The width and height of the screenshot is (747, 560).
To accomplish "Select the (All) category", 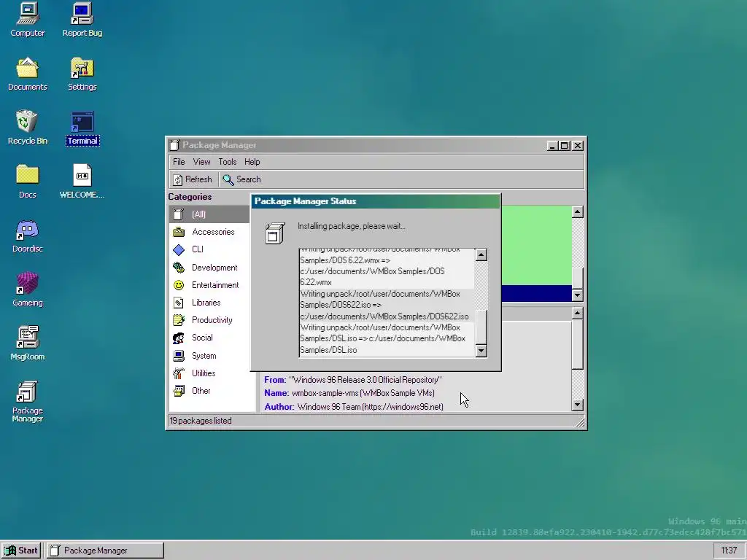I will tap(209, 214).
